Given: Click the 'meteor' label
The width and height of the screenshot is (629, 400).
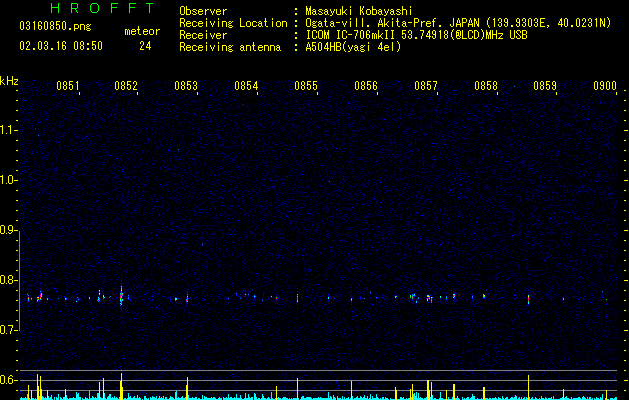Looking at the screenshot, I should (142, 31).
